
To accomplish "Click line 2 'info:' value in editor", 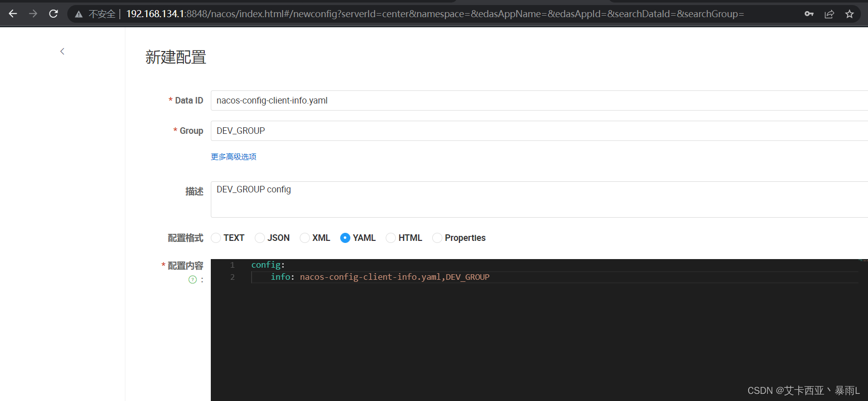I will point(394,277).
